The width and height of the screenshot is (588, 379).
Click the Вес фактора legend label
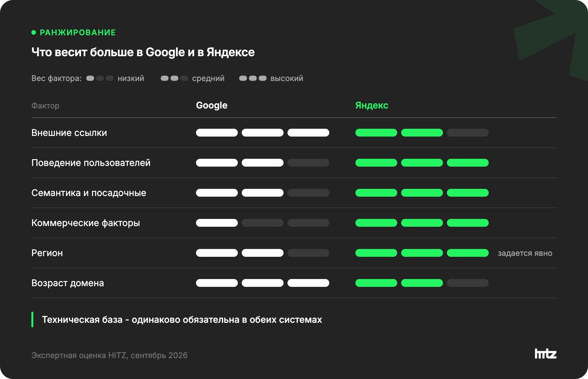click(x=57, y=78)
